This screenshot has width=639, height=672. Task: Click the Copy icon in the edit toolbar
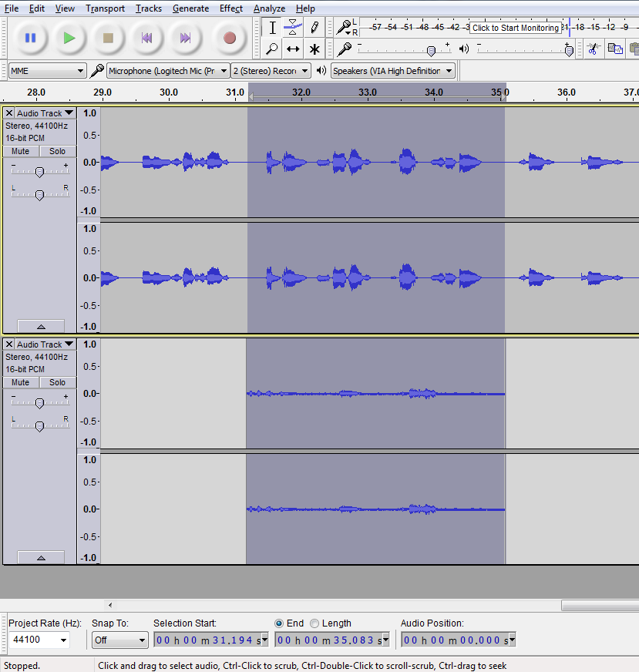pos(615,49)
